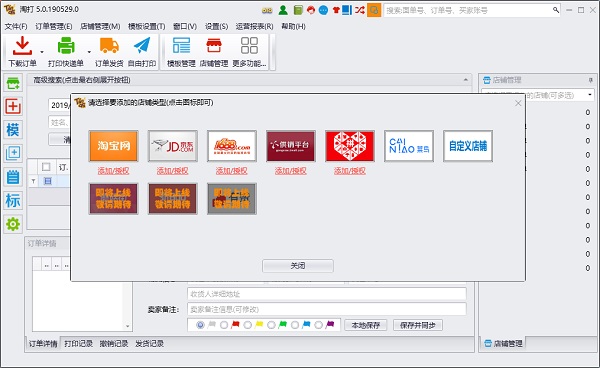Open the 模板设置(T) menu
This screenshot has height=368, width=600.
click(147, 26)
